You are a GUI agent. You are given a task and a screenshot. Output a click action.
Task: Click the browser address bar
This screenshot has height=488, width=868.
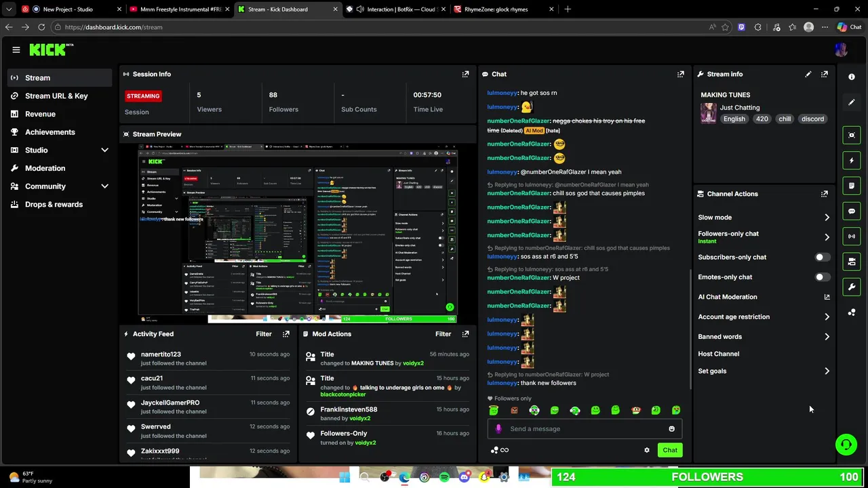pyautogui.click(x=380, y=27)
